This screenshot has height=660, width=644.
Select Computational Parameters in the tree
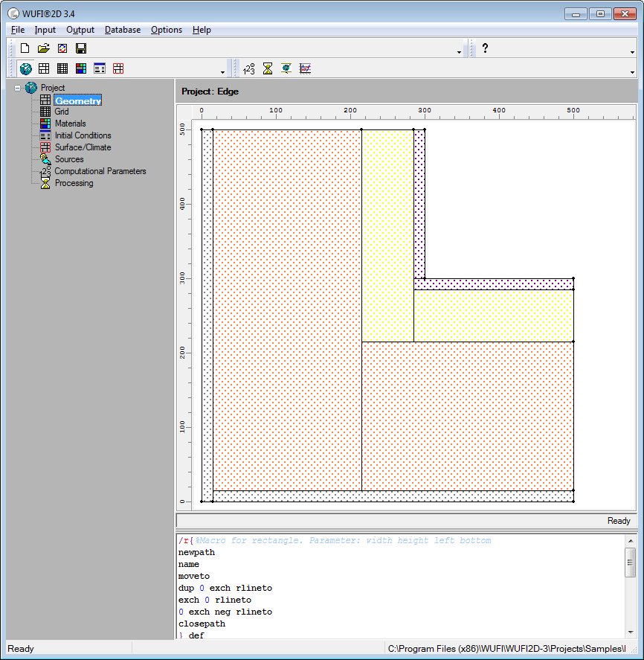pos(100,171)
